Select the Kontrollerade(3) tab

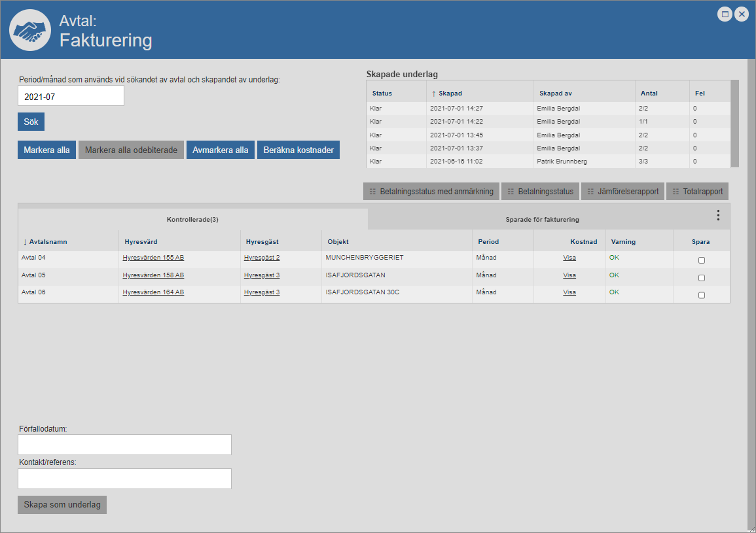point(192,220)
